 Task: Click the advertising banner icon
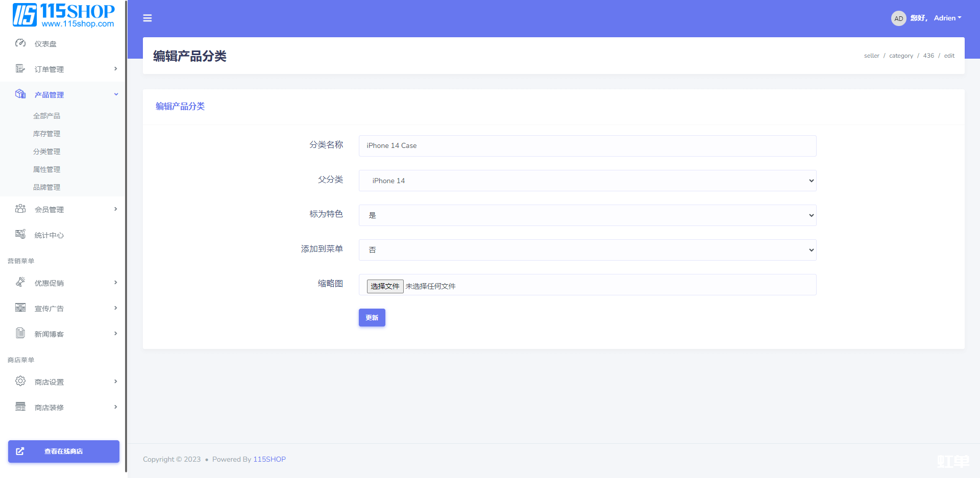point(20,308)
